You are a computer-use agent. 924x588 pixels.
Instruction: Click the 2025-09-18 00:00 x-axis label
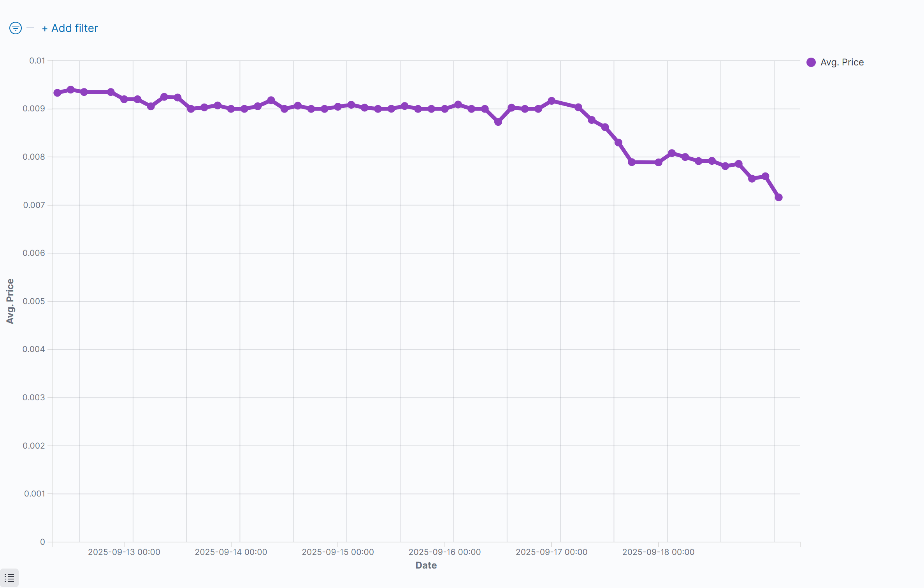658,552
